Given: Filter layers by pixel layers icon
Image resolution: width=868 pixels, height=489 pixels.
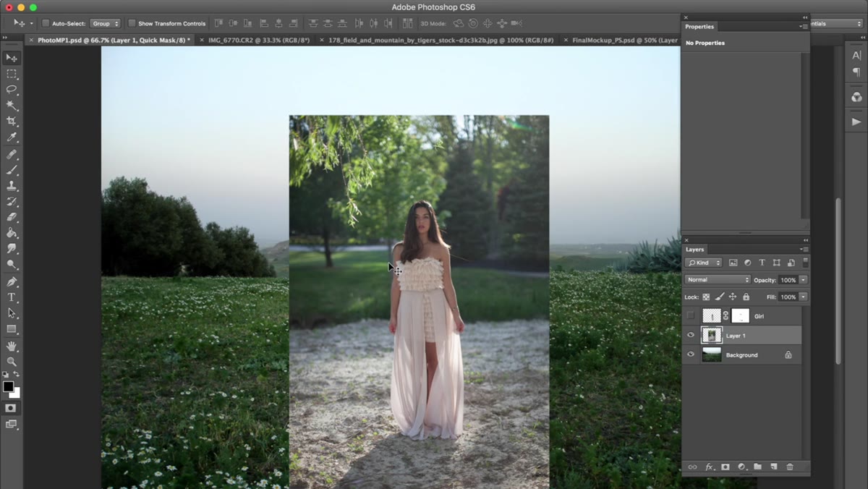Looking at the screenshot, I should tap(733, 263).
